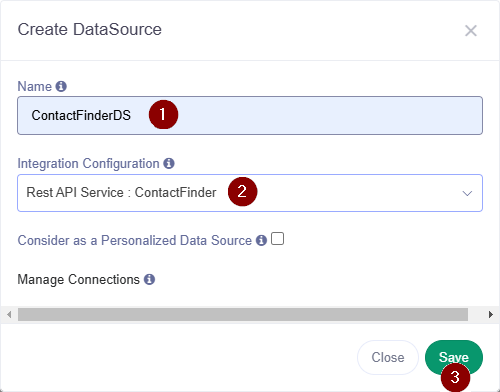Image resolution: width=500 pixels, height=392 pixels.
Task: Show Manage Connections info tooltip icon
Action: pyautogui.click(x=149, y=279)
